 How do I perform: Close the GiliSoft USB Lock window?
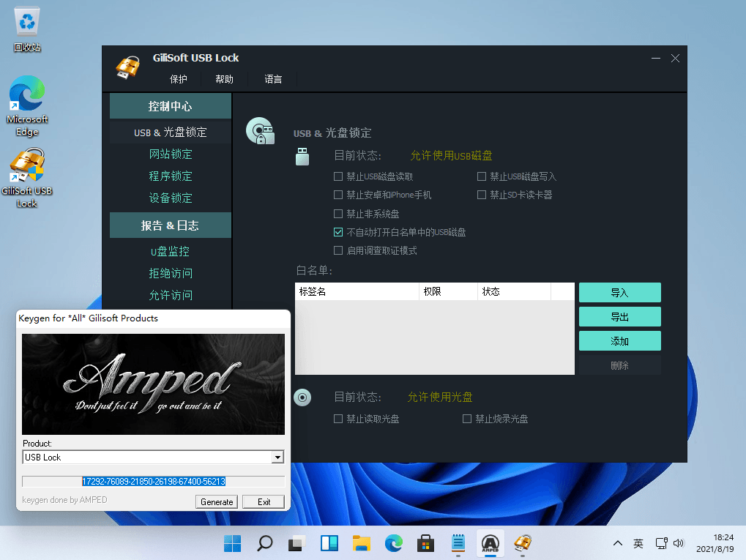click(x=675, y=58)
